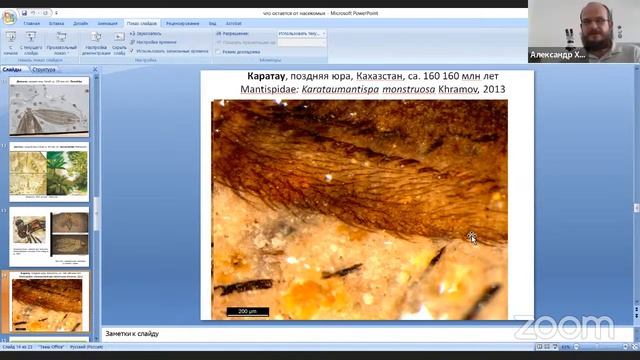This screenshot has height=360, width=640.
Task: Click fit slide to window icon
Action: point(635,347)
